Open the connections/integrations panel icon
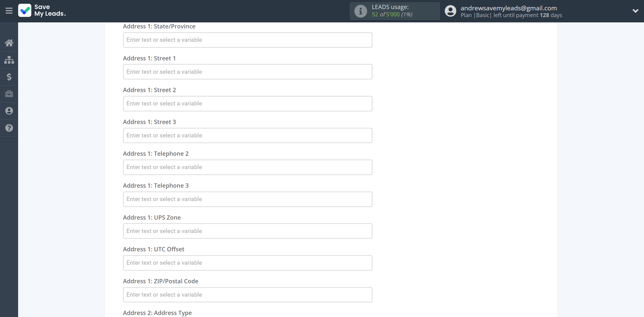 (x=9, y=59)
